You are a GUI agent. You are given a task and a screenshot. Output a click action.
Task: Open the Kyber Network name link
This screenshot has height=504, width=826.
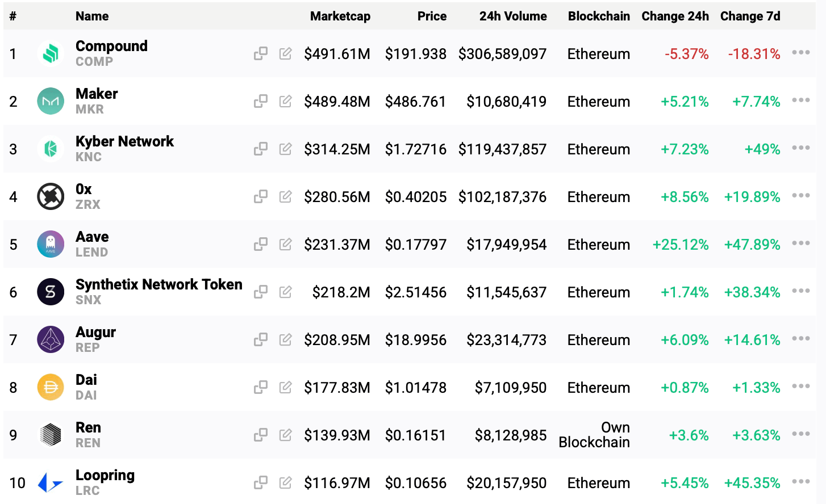pyautogui.click(x=124, y=141)
